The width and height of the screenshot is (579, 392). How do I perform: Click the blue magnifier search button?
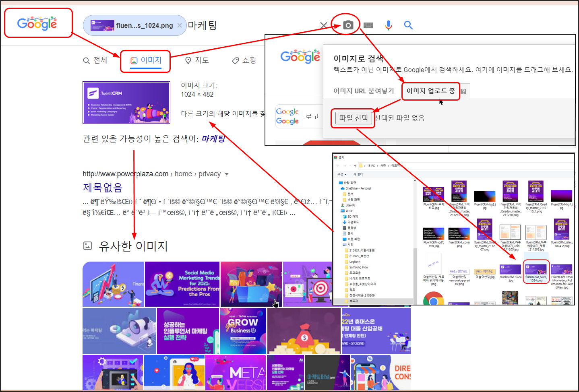click(408, 25)
